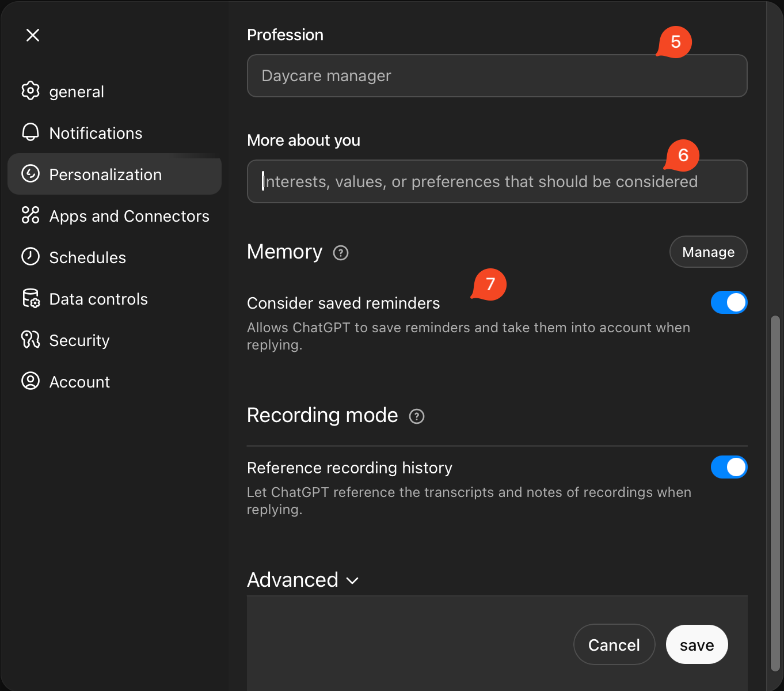Click the Schedules clock icon
The height and width of the screenshot is (691, 784).
point(31,257)
